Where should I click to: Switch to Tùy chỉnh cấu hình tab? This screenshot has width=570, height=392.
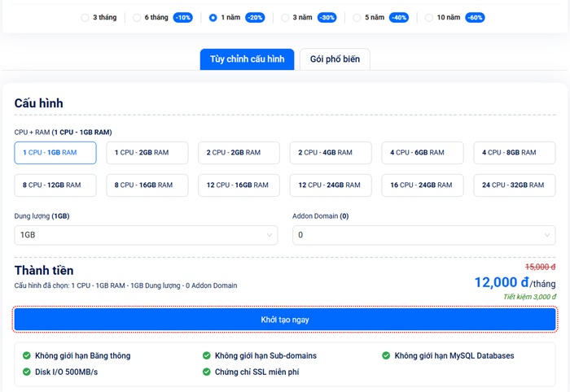(247, 59)
